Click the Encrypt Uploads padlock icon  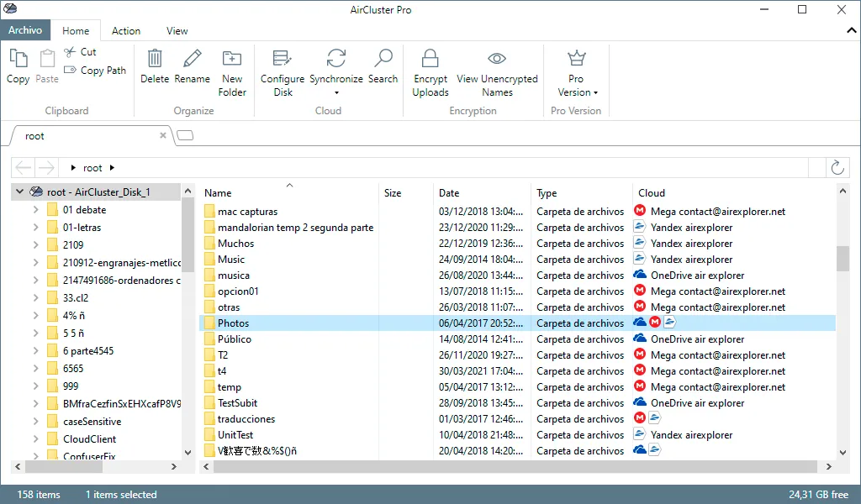pos(430,58)
